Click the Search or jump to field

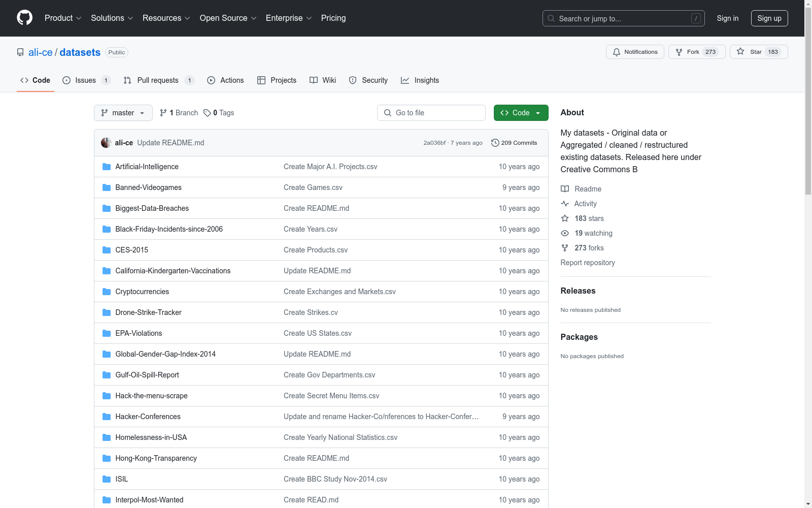(624, 18)
